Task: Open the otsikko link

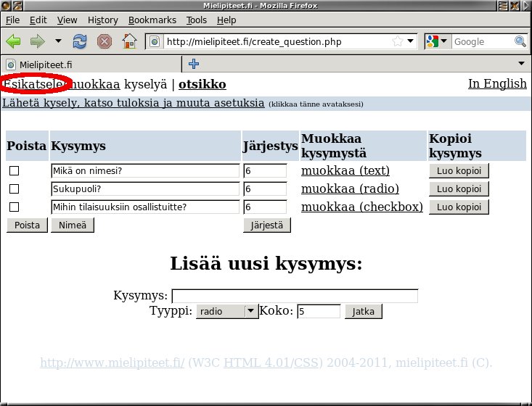Action: click(202, 84)
